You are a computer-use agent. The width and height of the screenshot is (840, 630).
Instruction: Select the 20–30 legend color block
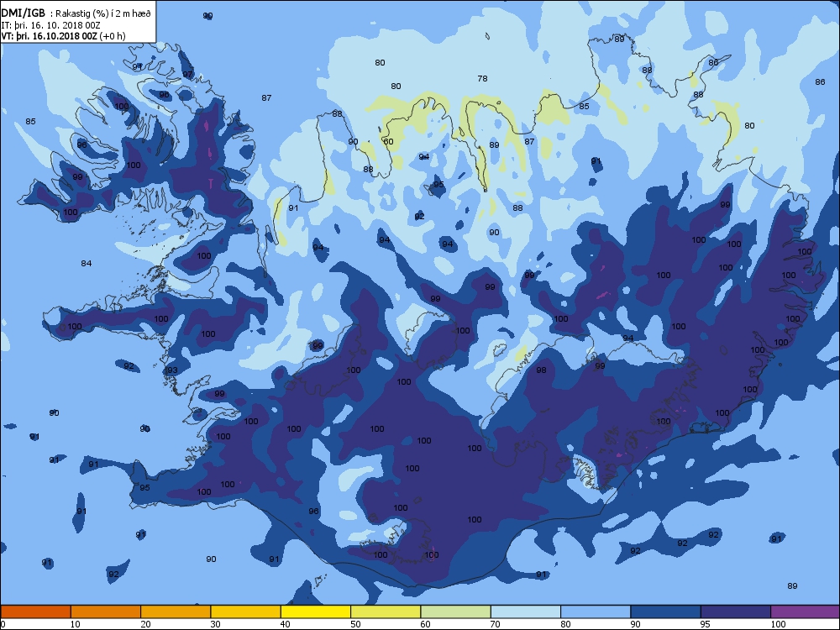tap(176, 612)
